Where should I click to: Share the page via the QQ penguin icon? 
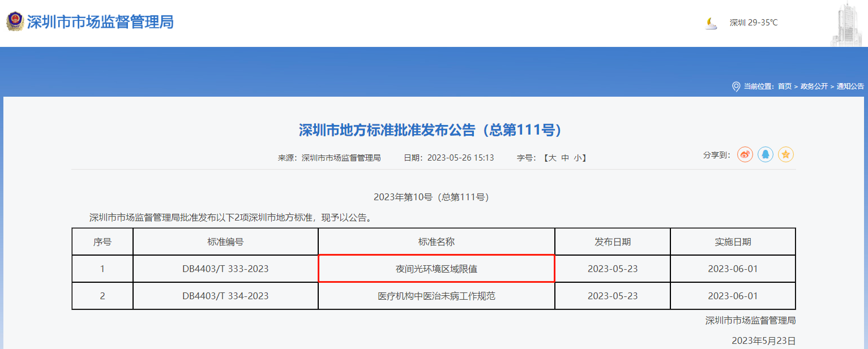[x=766, y=154]
